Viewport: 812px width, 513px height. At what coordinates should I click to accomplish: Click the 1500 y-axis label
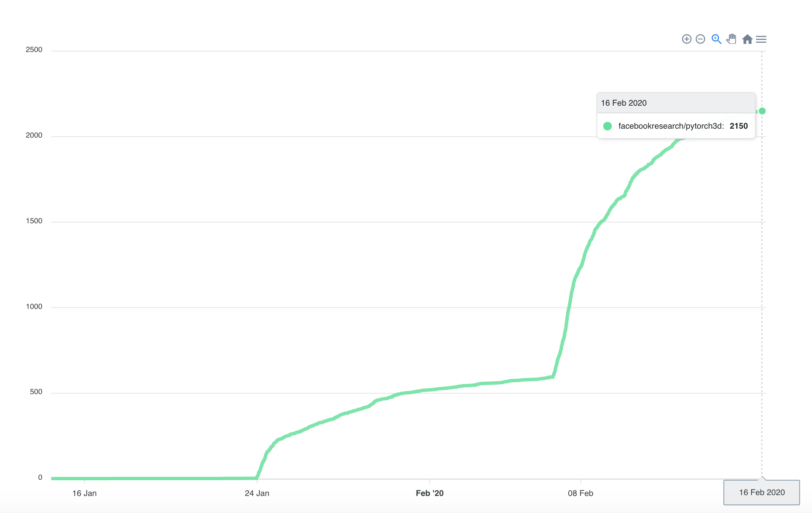[x=34, y=221]
